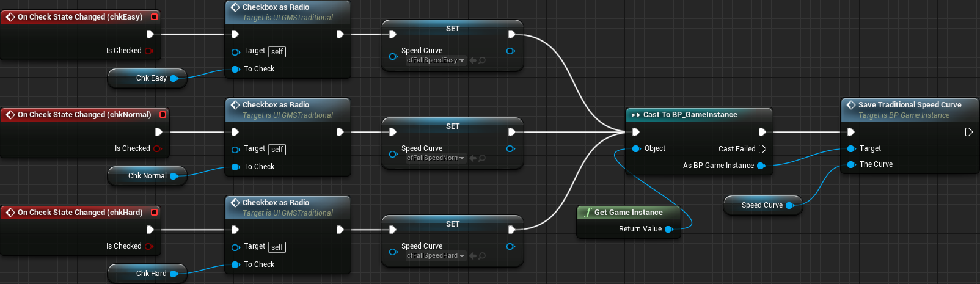
Task: Use selected asset arrow beside cfFallSpeedEasy
Action: click(x=473, y=60)
